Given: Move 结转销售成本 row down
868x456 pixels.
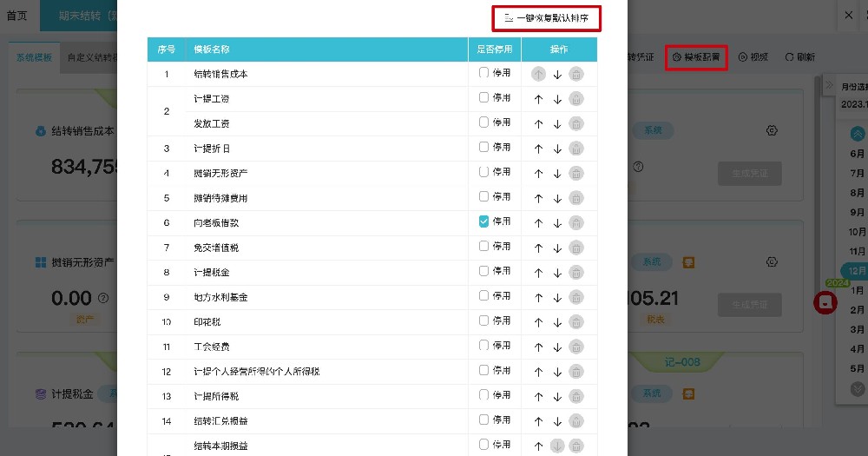Looking at the screenshot, I should [557, 74].
